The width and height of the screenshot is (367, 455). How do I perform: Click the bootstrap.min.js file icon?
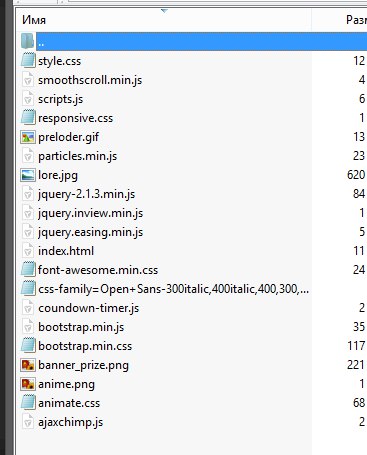tap(28, 327)
